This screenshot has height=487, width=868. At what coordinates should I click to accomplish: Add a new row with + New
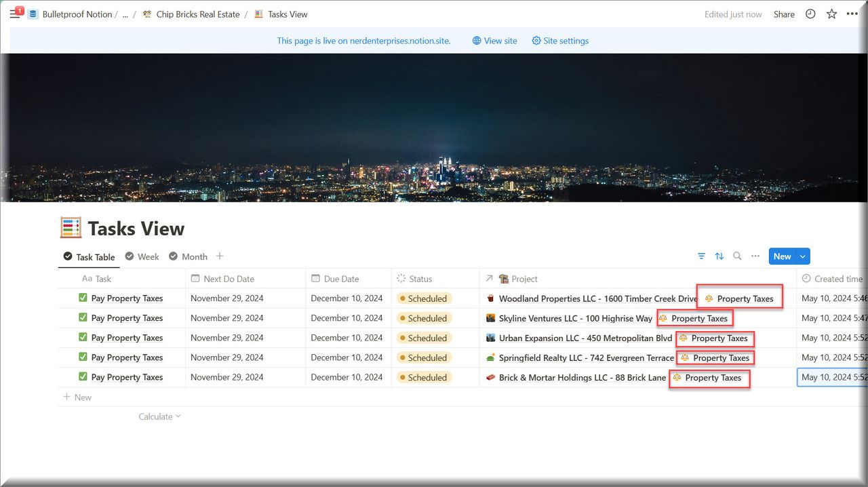click(x=77, y=397)
